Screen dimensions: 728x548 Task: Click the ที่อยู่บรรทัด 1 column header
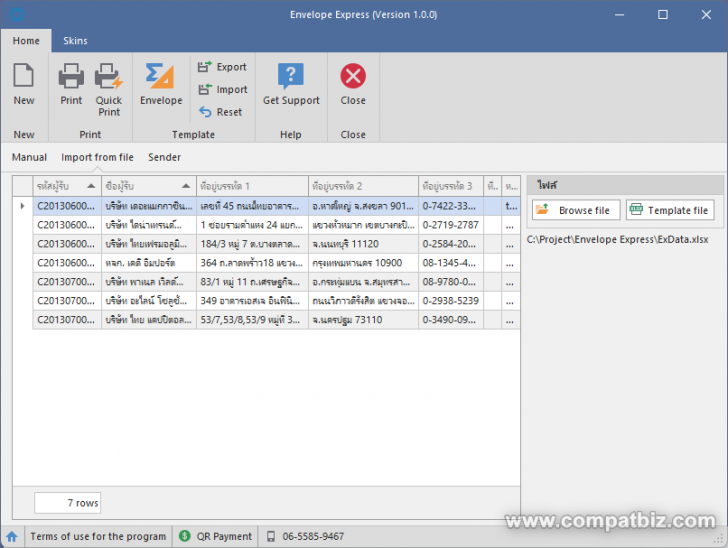click(252, 186)
